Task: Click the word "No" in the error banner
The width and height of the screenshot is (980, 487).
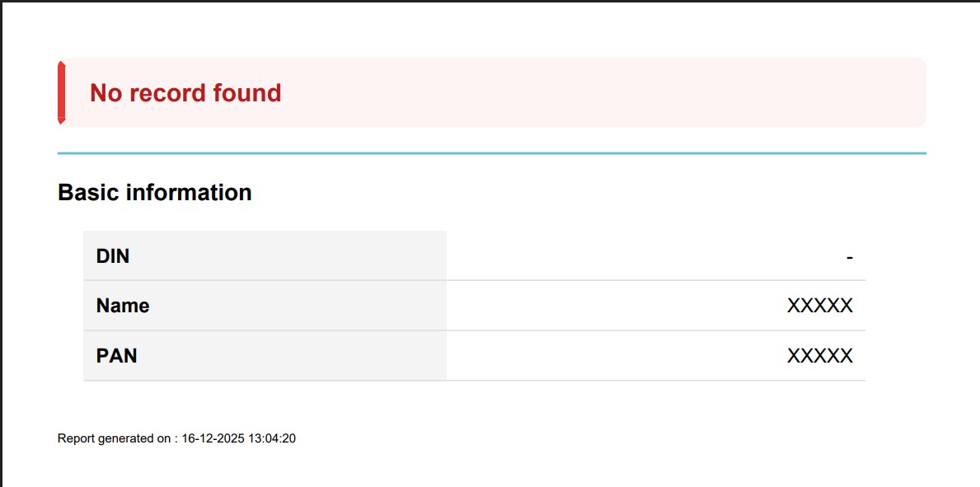Action: tap(105, 93)
